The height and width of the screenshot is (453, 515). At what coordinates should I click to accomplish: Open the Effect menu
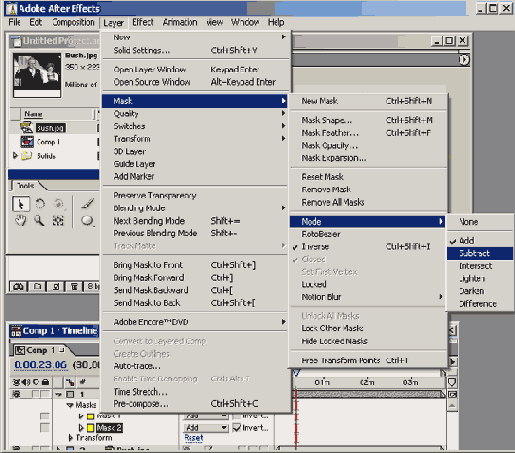pyautogui.click(x=143, y=22)
